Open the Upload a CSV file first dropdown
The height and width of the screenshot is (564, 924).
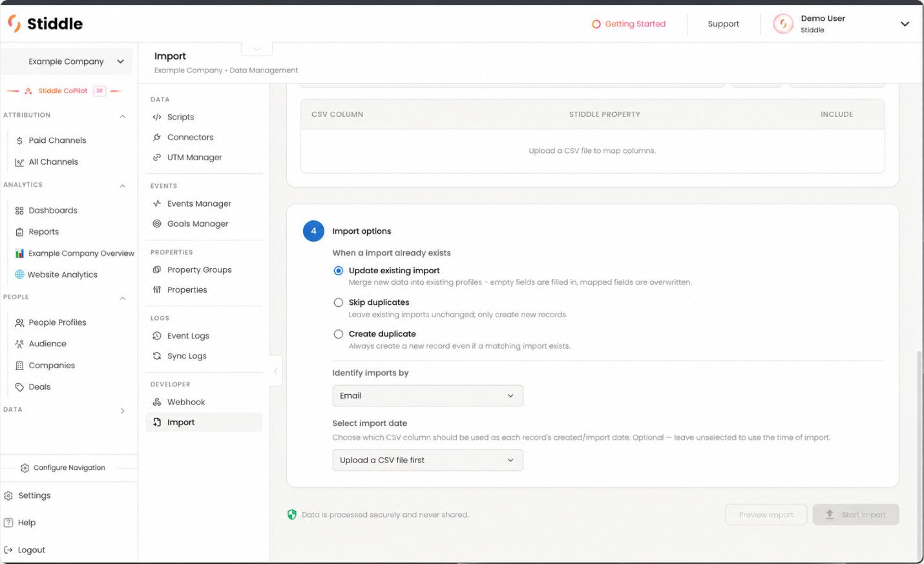(428, 460)
